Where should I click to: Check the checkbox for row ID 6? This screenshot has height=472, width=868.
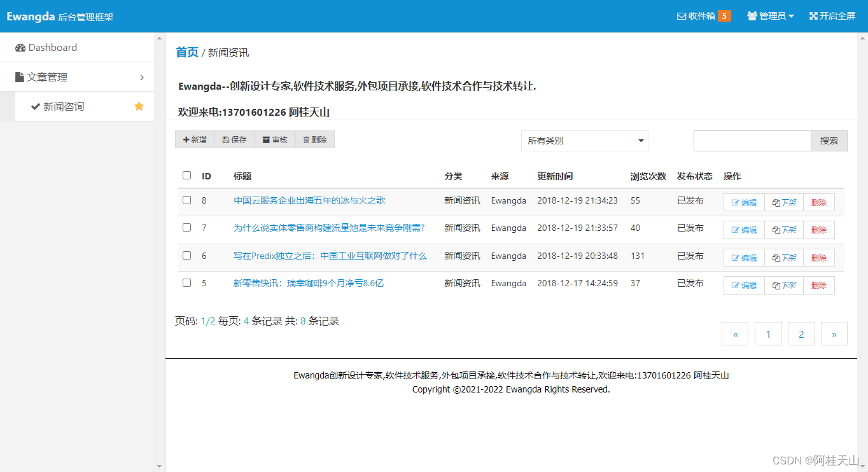tap(186, 255)
